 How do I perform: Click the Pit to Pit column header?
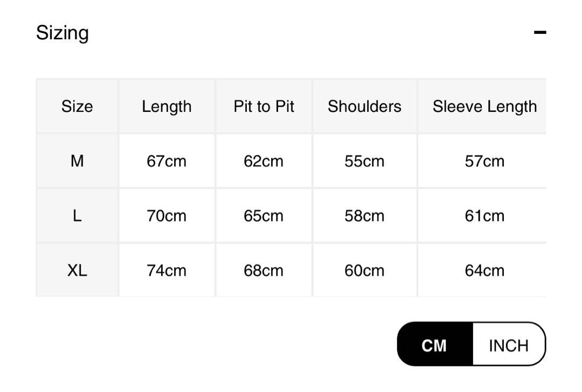264,107
